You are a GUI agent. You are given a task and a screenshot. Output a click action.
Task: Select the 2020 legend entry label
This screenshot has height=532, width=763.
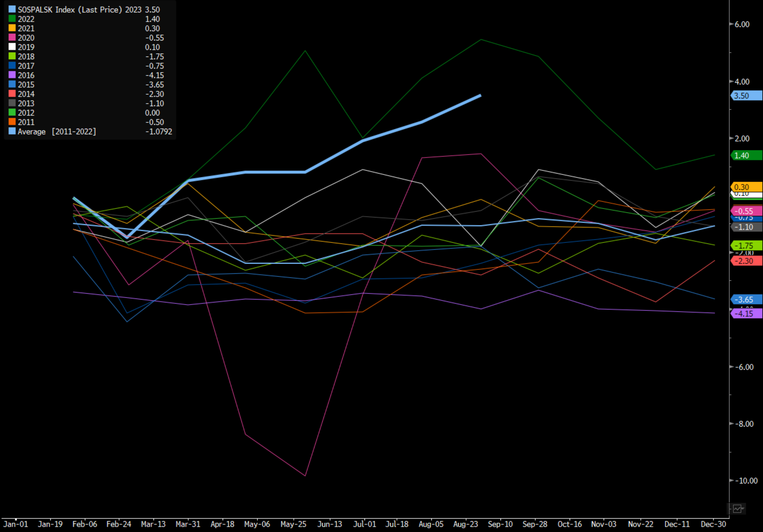[x=26, y=37]
